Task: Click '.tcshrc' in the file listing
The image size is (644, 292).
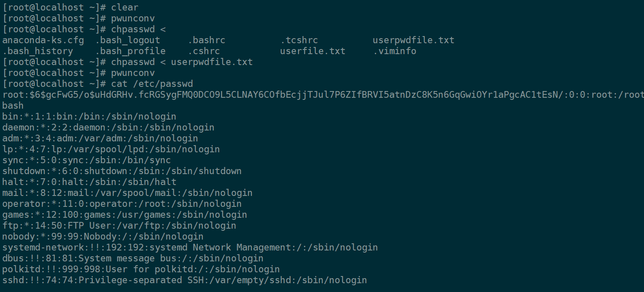Action: tap(299, 40)
